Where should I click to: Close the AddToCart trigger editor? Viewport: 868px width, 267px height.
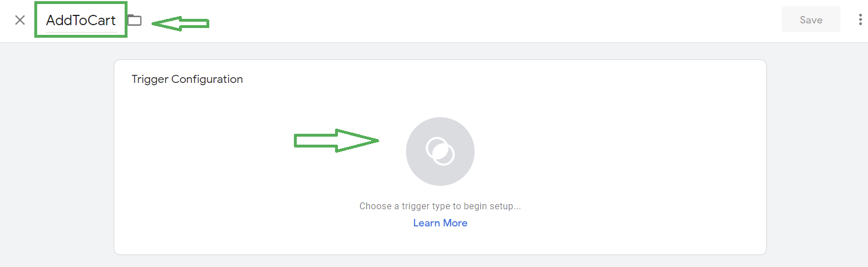coord(20,20)
